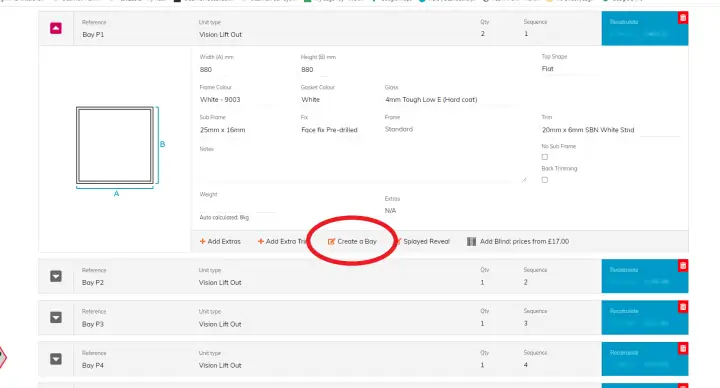Image resolution: width=720 pixels, height=388 pixels.
Task: Click Splayed Reveal option
Action: click(422, 242)
